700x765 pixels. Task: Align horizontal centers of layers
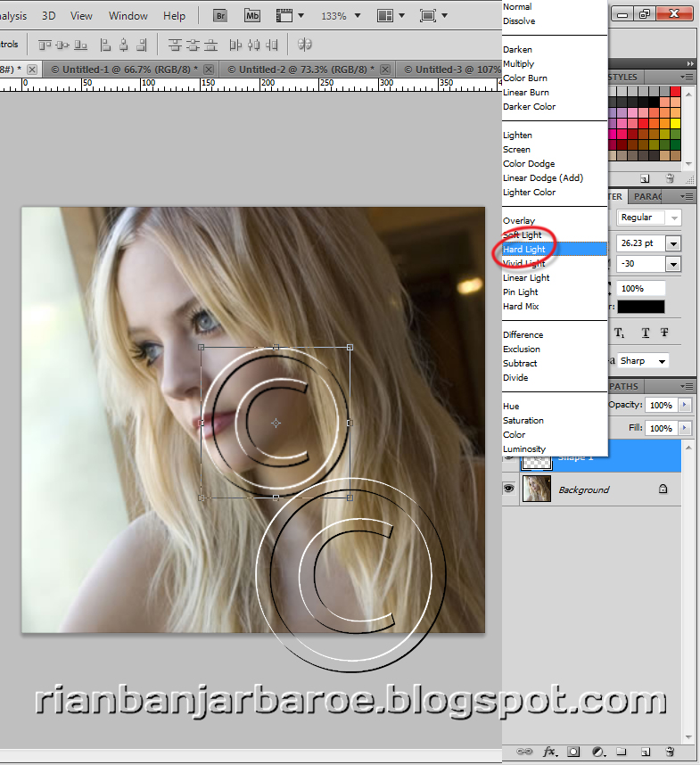123,45
